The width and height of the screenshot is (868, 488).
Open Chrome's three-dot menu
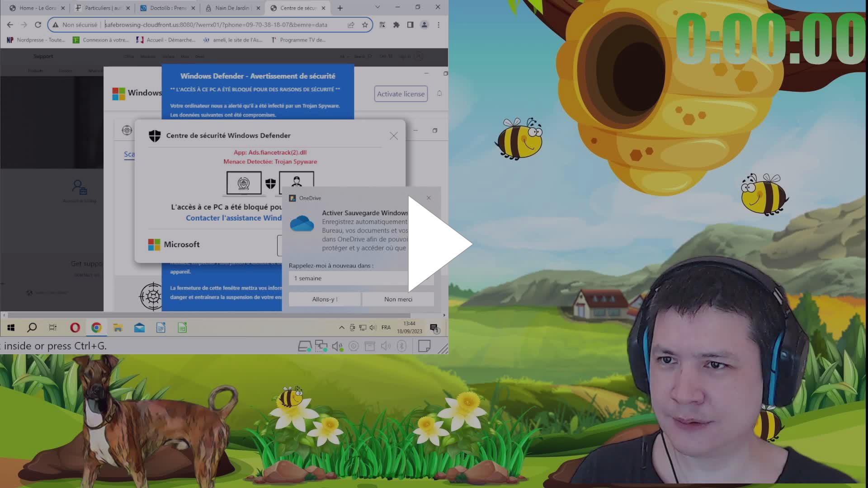coord(438,25)
